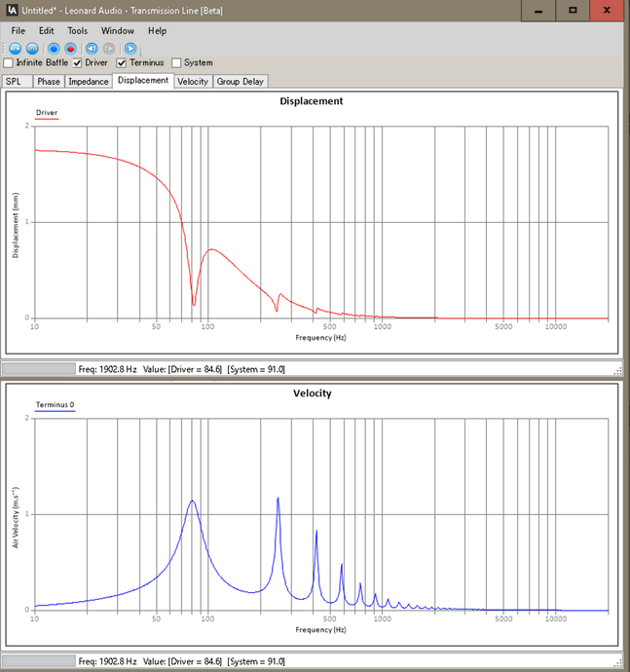This screenshot has height=672, width=630.
Task: Click the red dot toolbar icon
Action: 71,49
